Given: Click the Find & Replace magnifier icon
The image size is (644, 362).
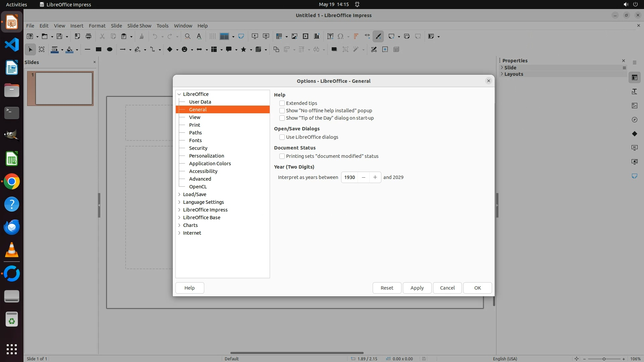Looking at the screenshot, I should 187,36.
